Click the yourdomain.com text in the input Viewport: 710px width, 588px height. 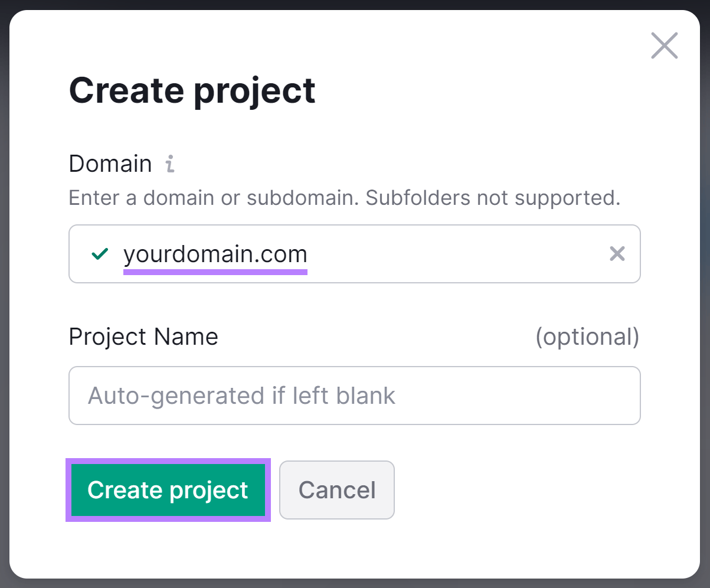click(x=215, y=254)
